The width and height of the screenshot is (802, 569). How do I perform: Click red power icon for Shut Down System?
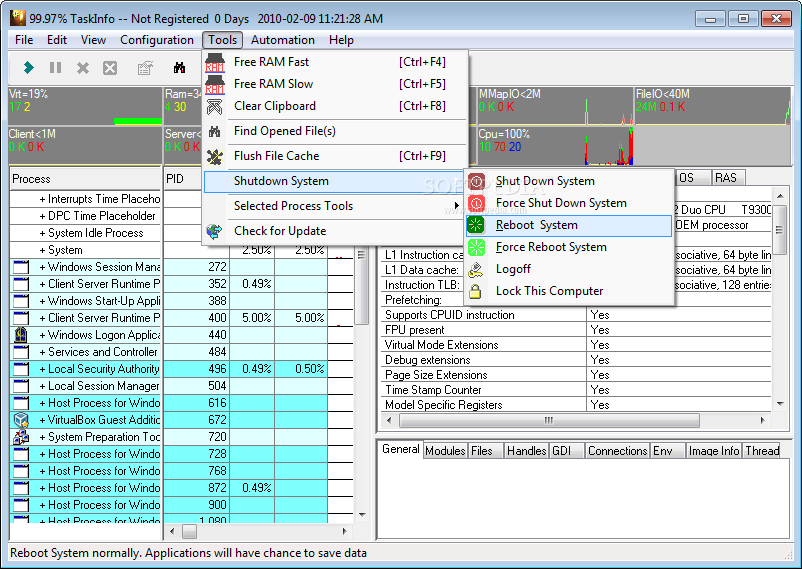(x=476, y=181)
